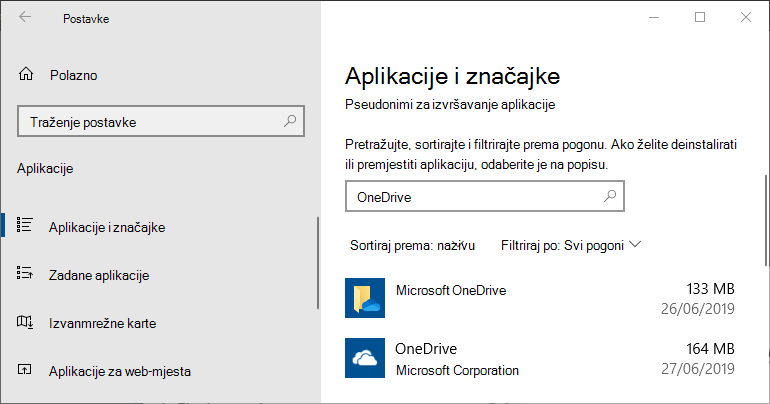770x404 pixels.
Task: Close the Postavke window
Action: (745, 17)
